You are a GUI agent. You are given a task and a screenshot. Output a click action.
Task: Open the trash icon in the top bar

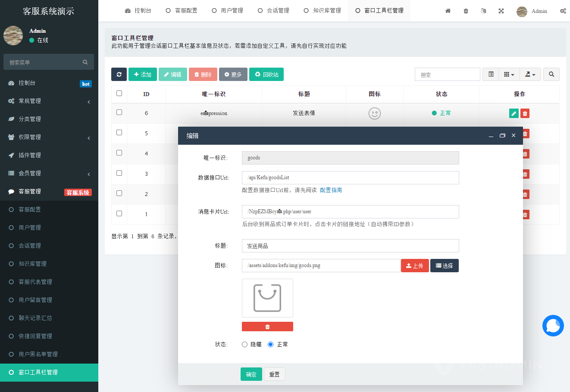tap(466, 11)
